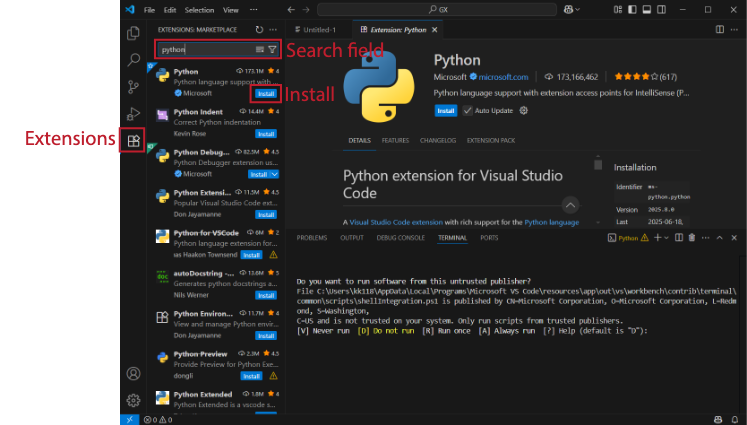Open the Selection menu
The width and height of the screenshot is (747, 425).
pos(199,10)
